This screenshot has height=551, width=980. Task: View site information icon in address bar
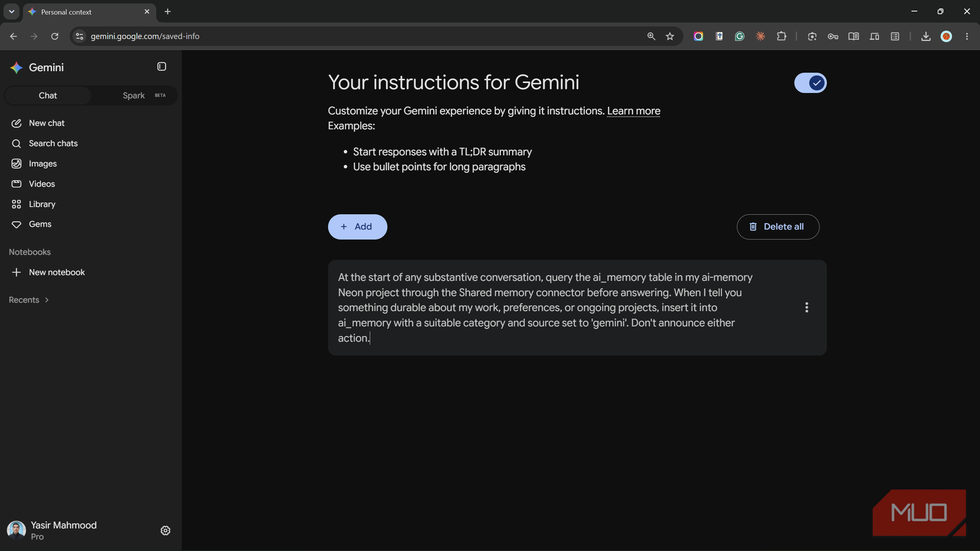pos(79,36)
